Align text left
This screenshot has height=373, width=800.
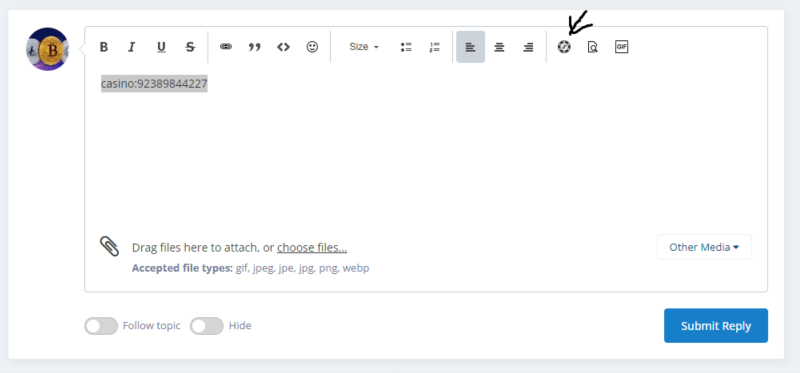tap(470, 47)
